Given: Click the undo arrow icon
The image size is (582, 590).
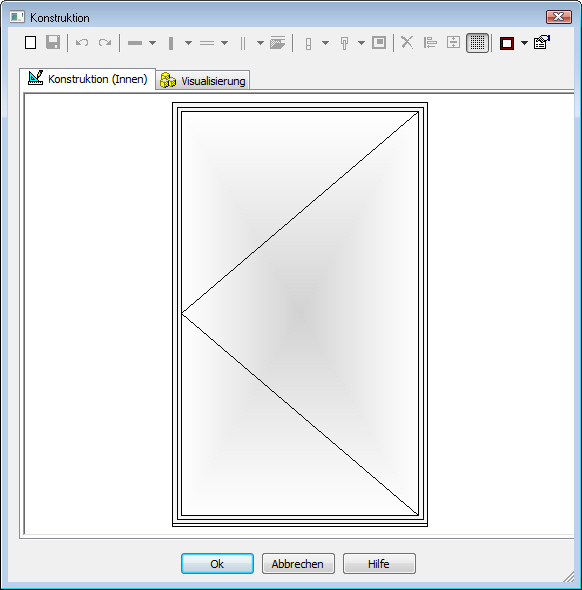Looking at the screenshot, I should (82, 43).
